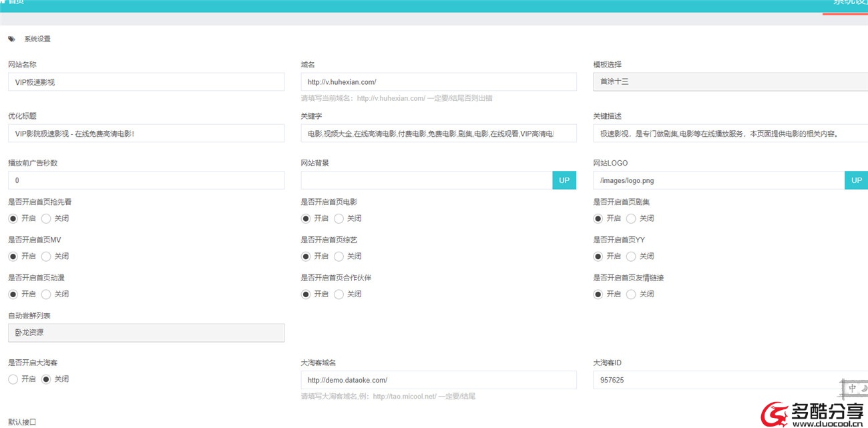Click the 大淘客ID input with 957625
Image resolution: width=868 pixels, height=428 pixels.
730,380
